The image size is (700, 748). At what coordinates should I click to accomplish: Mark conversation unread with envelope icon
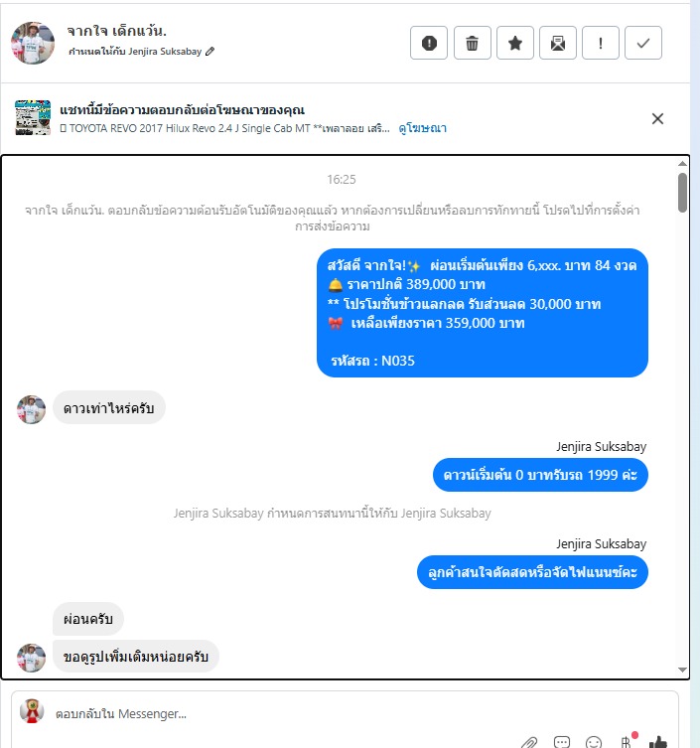(x=558, y=43)
